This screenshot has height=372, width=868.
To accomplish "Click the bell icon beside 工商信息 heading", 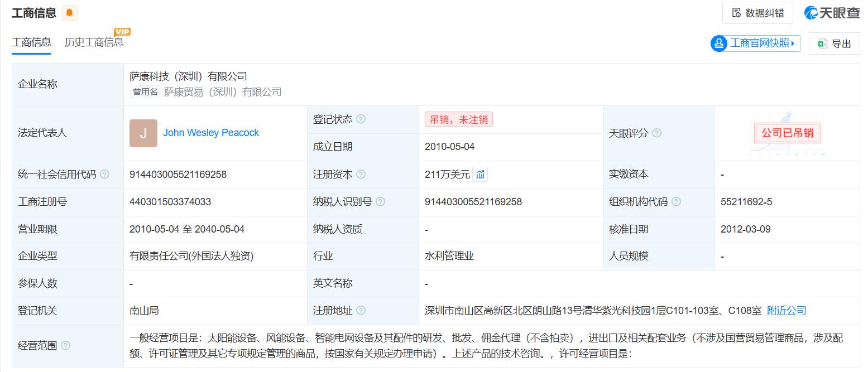I will tap(69, 12).
